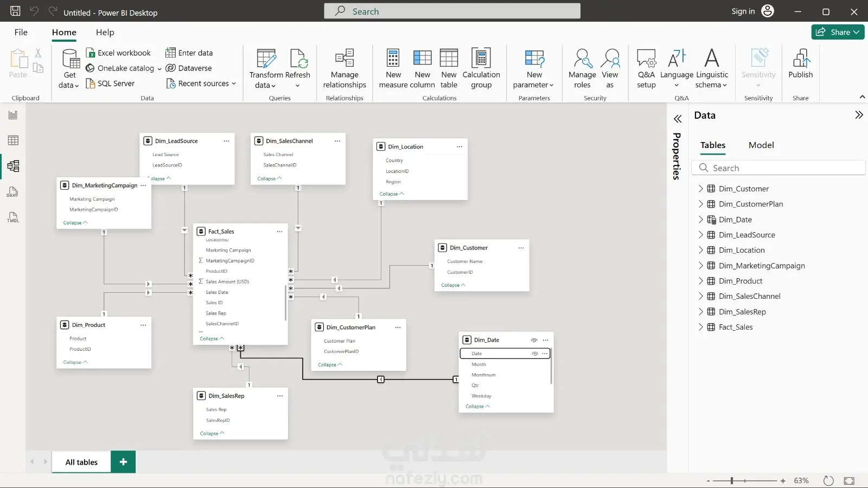868x488 pixels.
Task: Sign in to your account
Action: tap(753, 11)
